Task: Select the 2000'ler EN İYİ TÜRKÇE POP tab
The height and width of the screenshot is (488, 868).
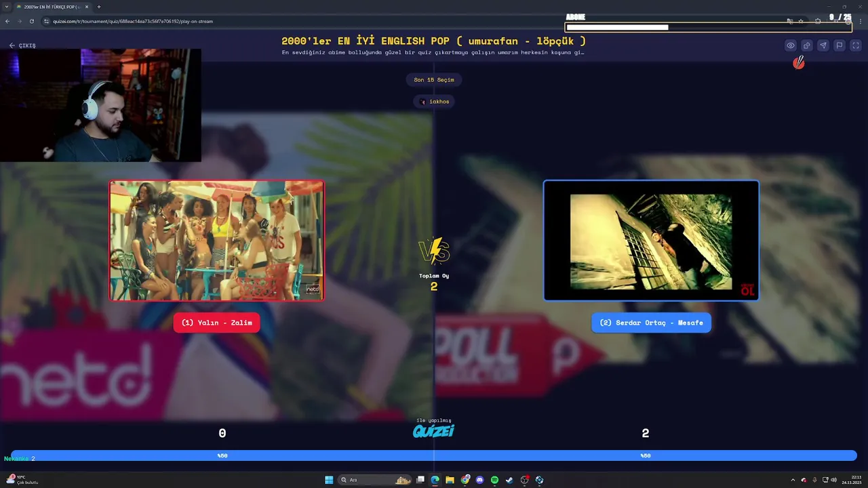Action: tap(52, 7)
